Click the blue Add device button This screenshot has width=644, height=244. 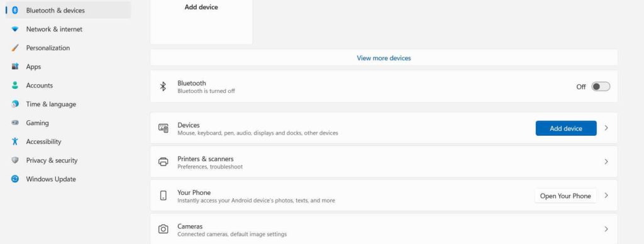[x=566, y=128]
